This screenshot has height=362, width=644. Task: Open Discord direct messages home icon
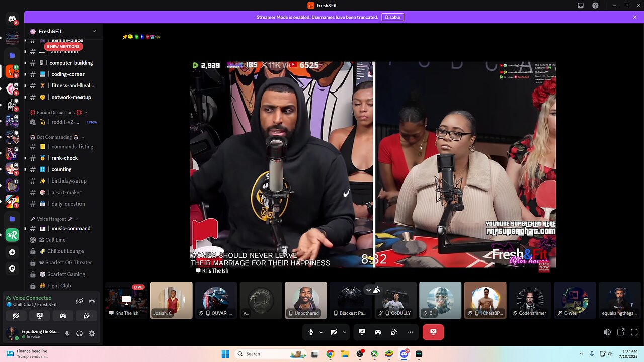12,19
